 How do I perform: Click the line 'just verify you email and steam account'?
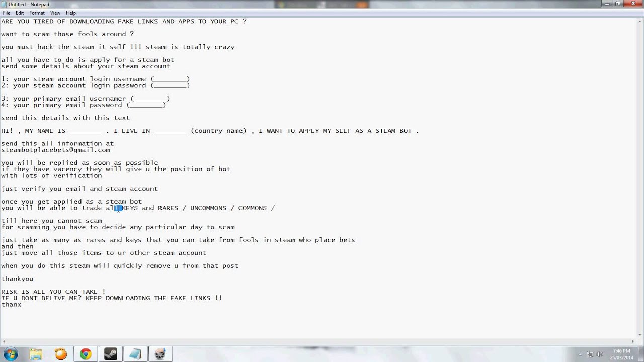[x=79, y=189]
